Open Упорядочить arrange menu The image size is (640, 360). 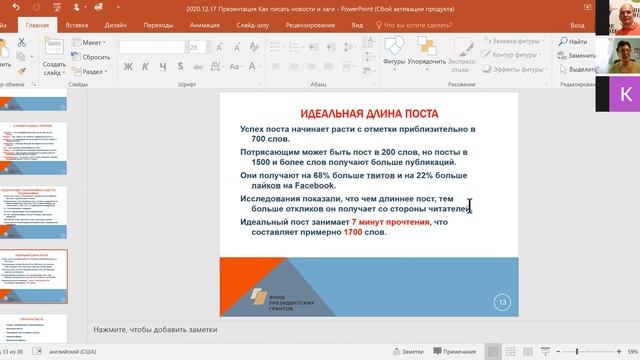427,53
